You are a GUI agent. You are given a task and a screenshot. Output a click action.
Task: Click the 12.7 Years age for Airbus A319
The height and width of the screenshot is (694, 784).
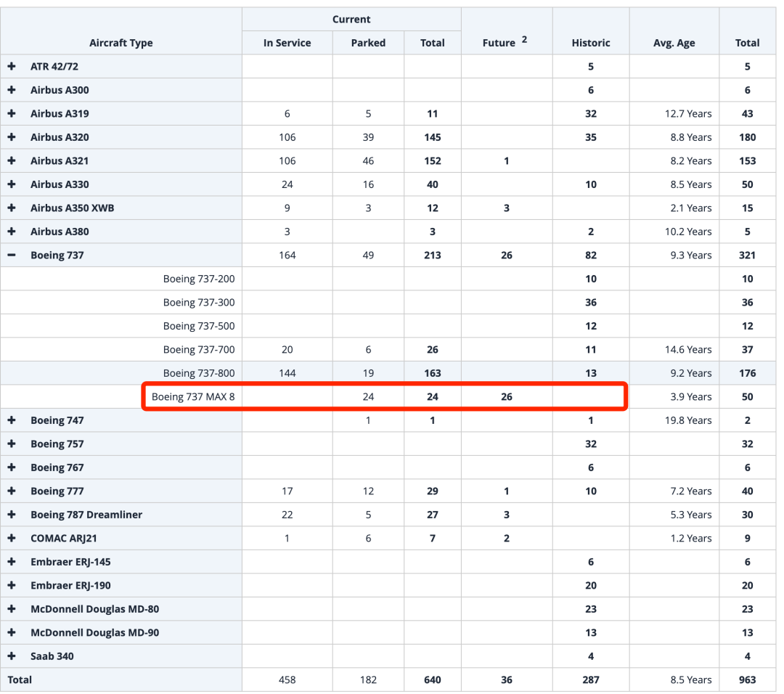pyautogui.click(x=688, y=113)
